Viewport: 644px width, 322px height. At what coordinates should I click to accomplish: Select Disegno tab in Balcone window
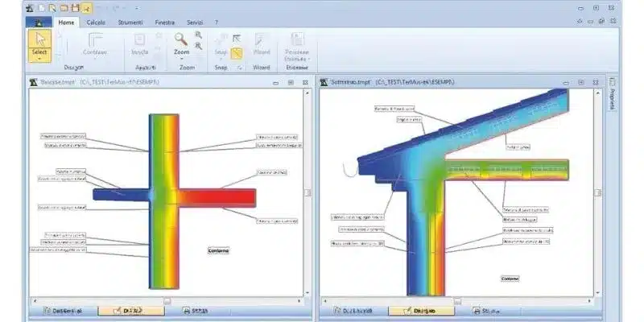point(131,311)
